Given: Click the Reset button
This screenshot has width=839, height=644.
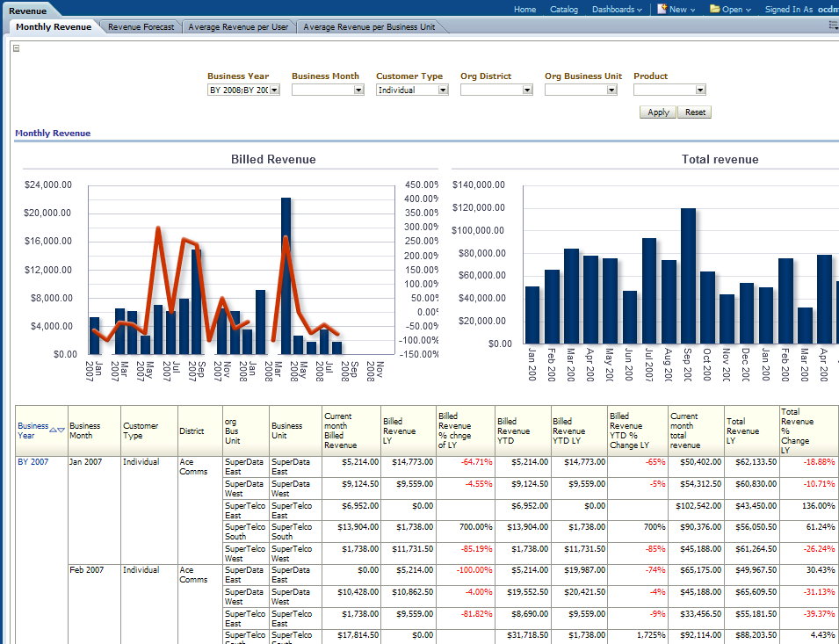Looking at the screenshot, I should coord(695,112).
